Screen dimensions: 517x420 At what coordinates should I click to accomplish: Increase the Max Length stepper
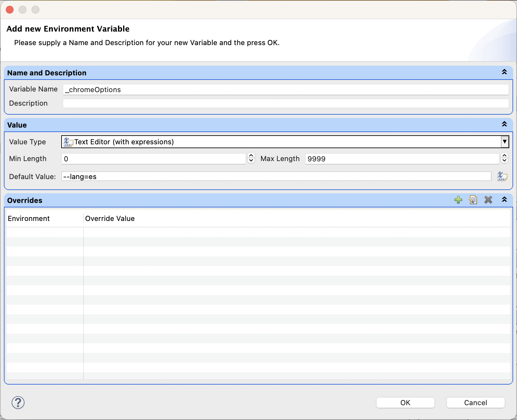click(x=504, y=156)
